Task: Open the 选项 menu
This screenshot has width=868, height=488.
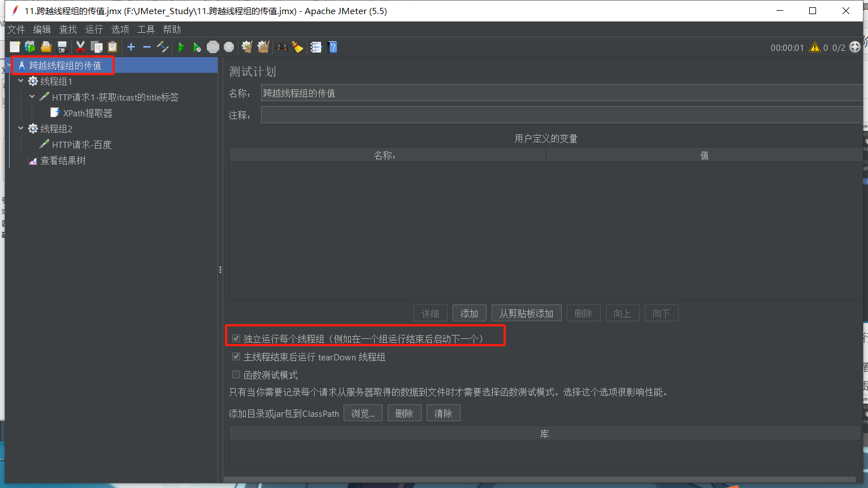Action: tap(120, 29)
